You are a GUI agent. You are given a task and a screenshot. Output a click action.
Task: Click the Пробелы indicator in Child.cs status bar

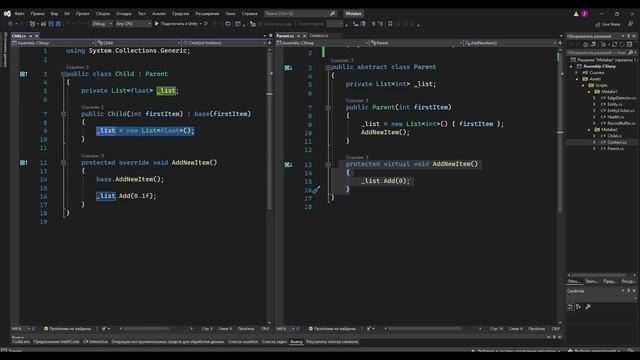point(246,329)
